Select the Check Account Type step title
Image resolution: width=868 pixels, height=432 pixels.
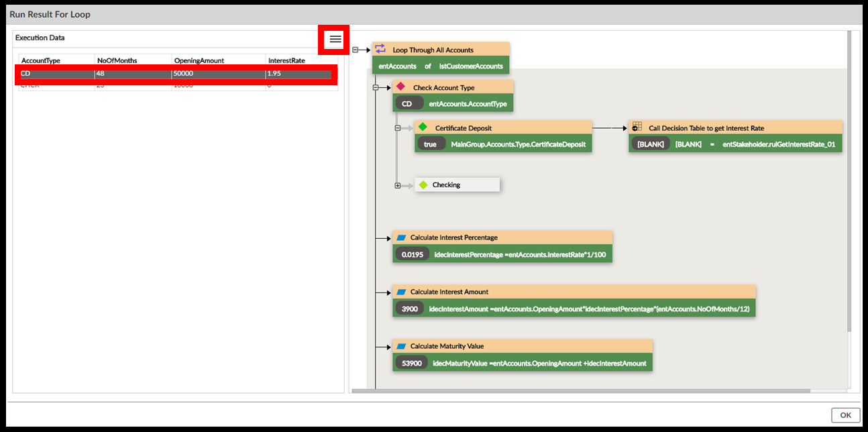point(443,88)
